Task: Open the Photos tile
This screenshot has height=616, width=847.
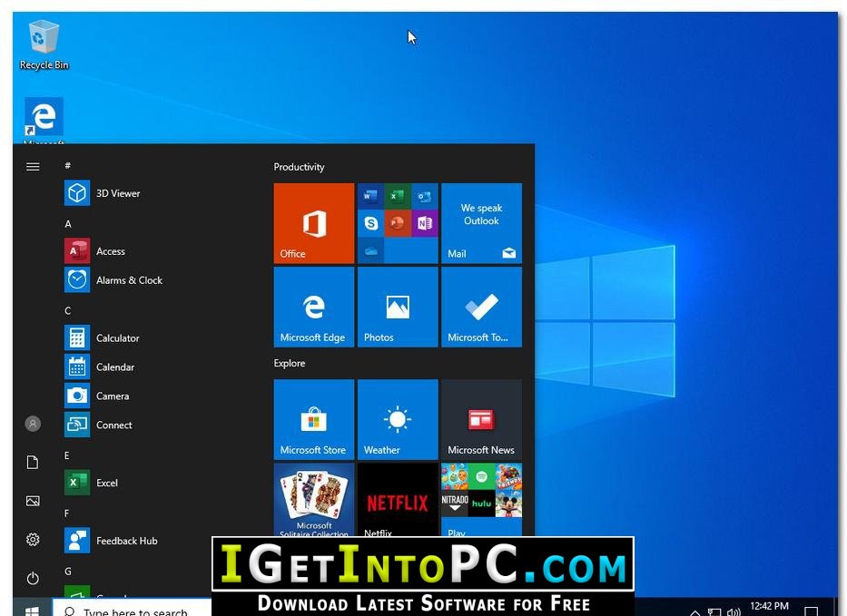Action: [x=398, y=307]
